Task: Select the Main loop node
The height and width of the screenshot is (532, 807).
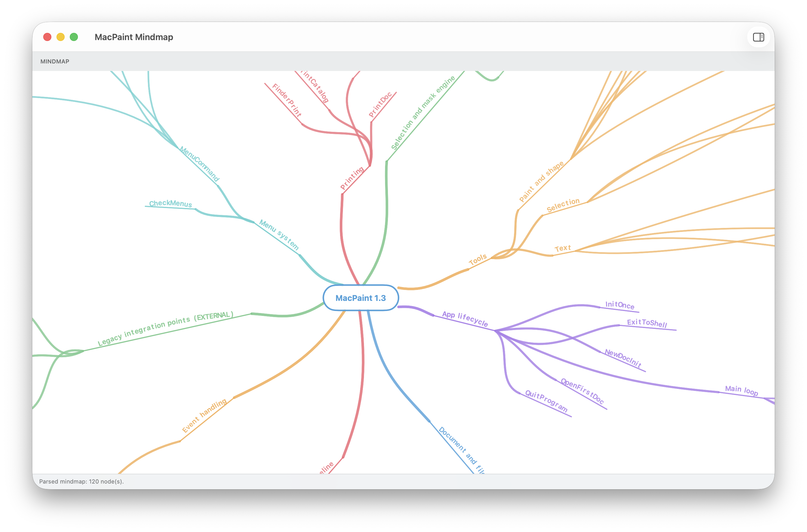Action: point(741,391)
